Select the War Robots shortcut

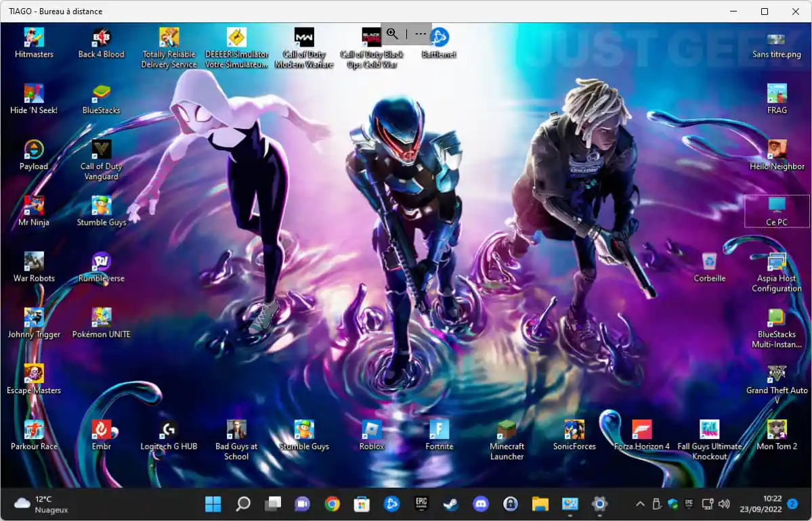tap(34, 267)
